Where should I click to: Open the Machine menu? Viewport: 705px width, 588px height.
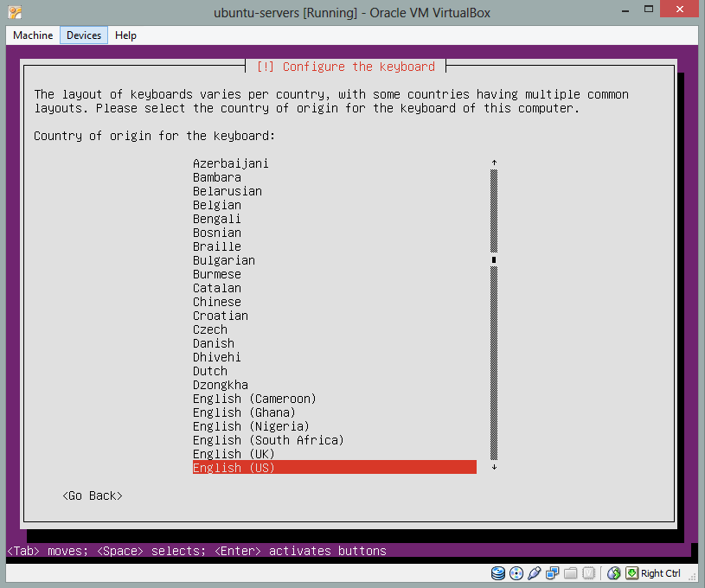click(33, 35)
